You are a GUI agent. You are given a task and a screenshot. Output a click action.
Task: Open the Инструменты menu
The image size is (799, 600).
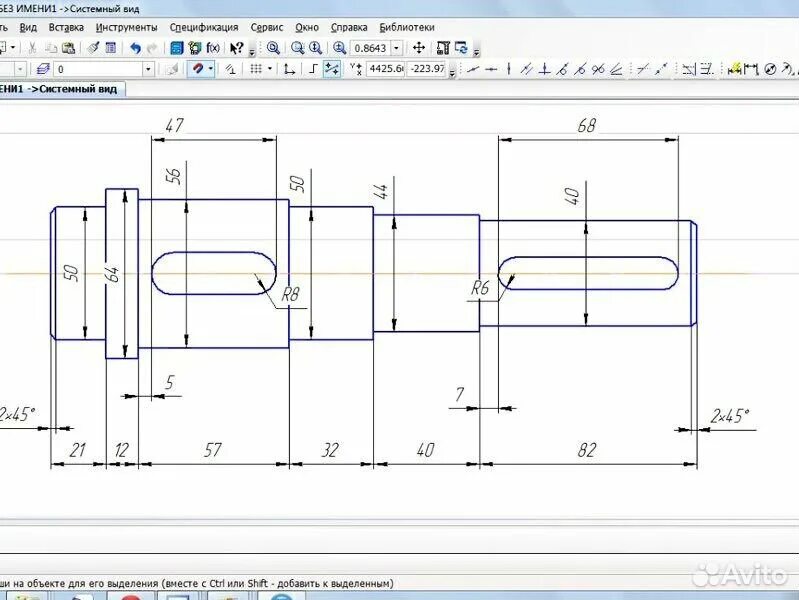point(126,27)
